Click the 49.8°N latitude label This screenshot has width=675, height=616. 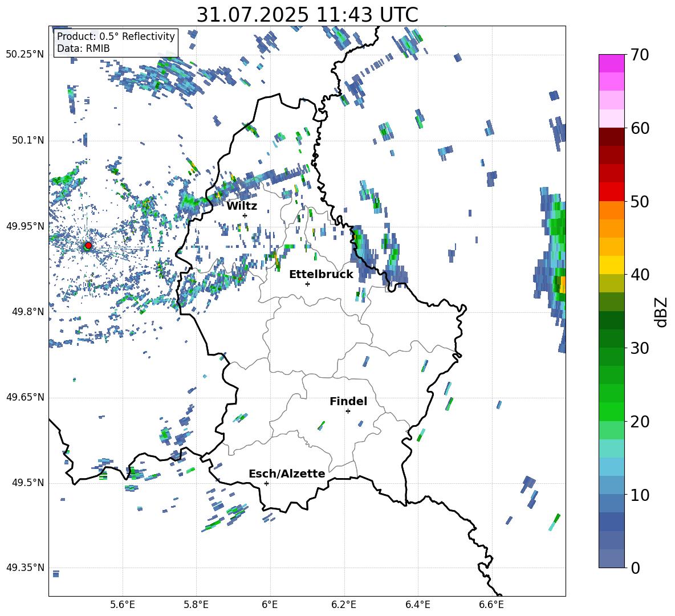click(27, 312)
